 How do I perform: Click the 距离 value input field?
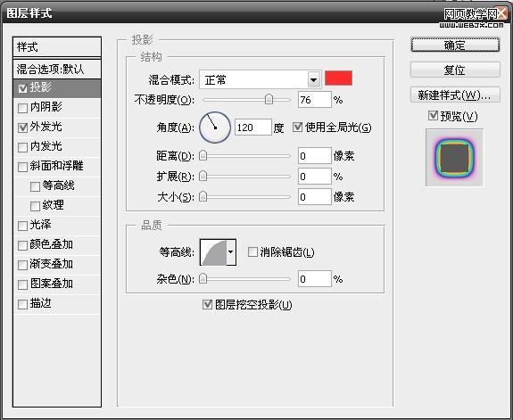pos(315,156)
